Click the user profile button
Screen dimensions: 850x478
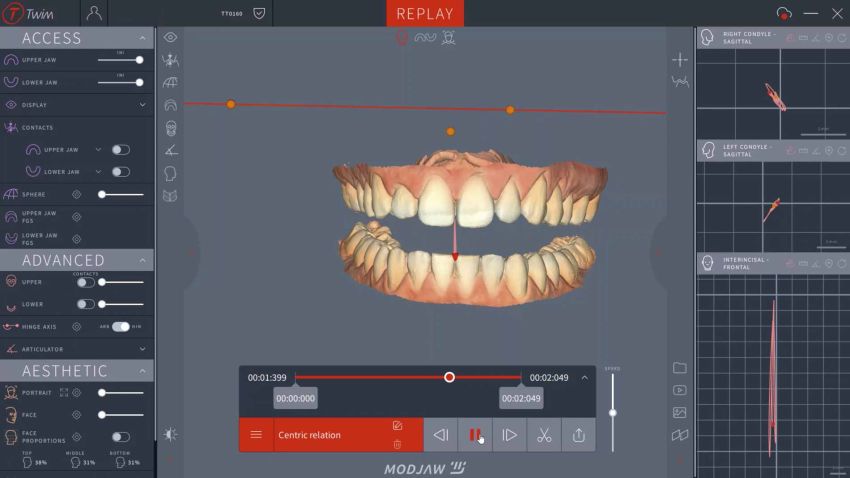tap(94, 13)
